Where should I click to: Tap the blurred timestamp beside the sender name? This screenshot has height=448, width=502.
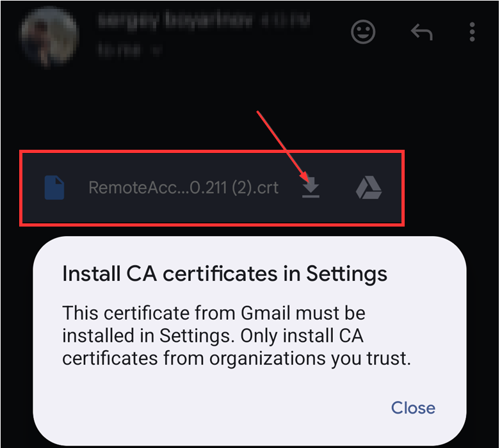(285, 20)
